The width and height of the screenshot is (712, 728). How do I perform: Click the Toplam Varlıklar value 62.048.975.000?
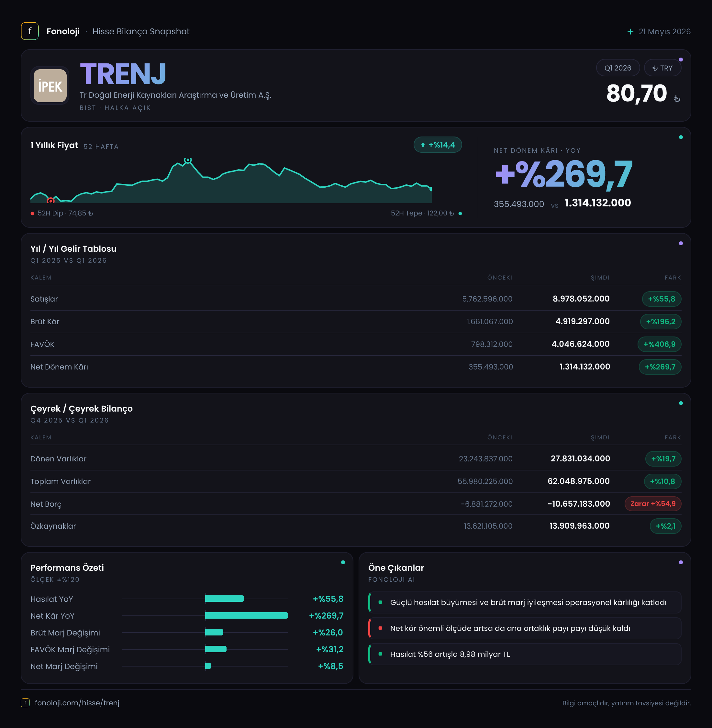tap(579, 481)
